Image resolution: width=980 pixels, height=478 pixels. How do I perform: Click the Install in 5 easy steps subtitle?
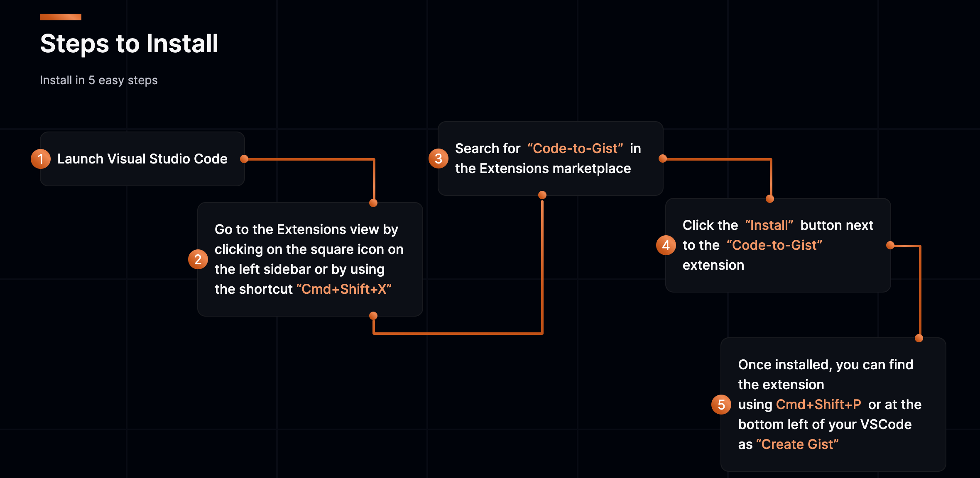99,80
